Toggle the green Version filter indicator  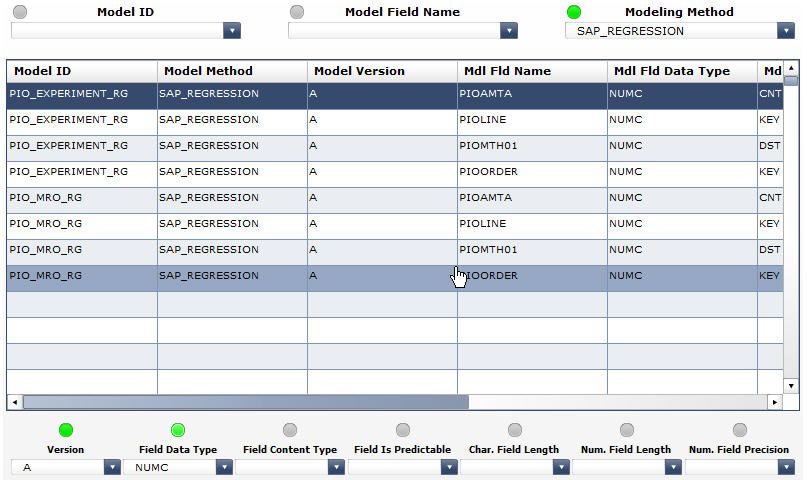click(x=66, y=430)
